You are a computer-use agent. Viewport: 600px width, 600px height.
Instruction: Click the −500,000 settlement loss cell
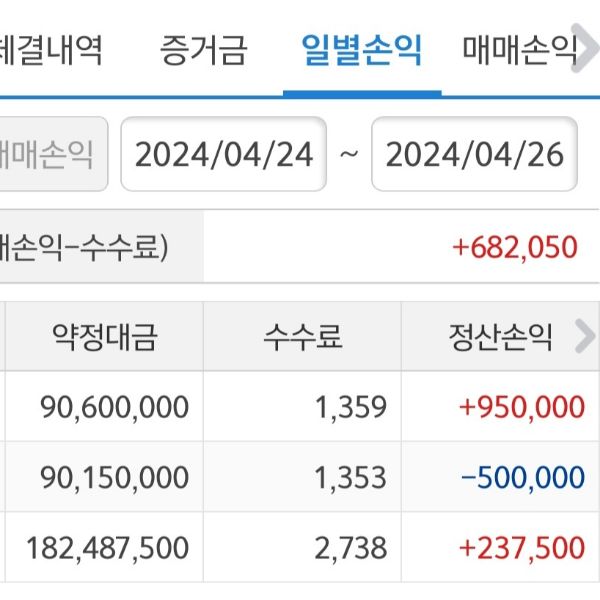(x=523, y=477)
